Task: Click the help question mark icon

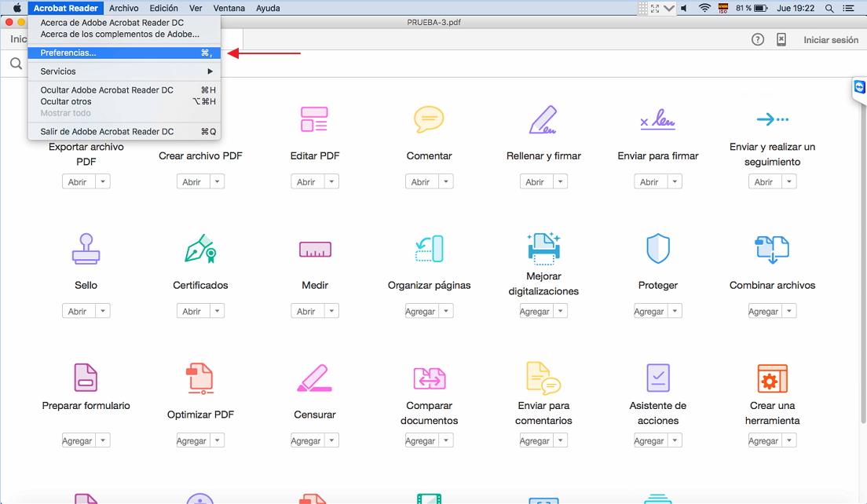Action: coord(758,40)
